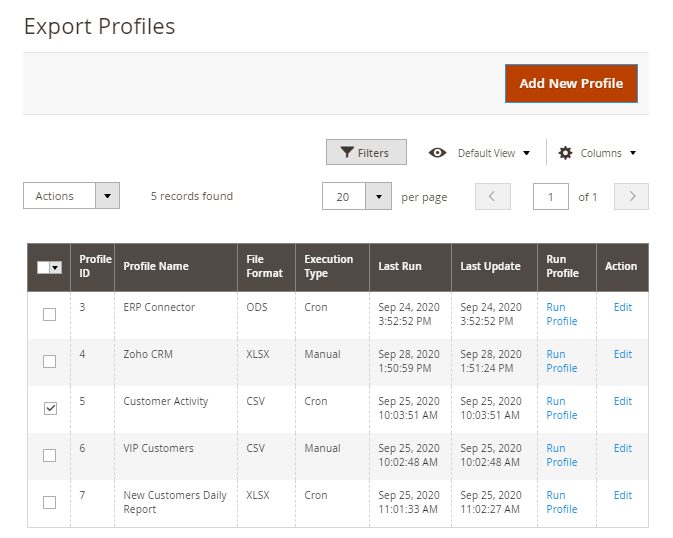Open the Actions dropdown

(x=71, y=196)
